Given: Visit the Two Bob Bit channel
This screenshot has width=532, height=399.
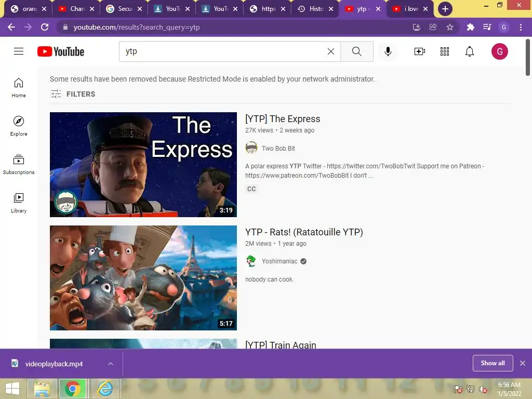Looking at the screenshot, I should (278, 148).
